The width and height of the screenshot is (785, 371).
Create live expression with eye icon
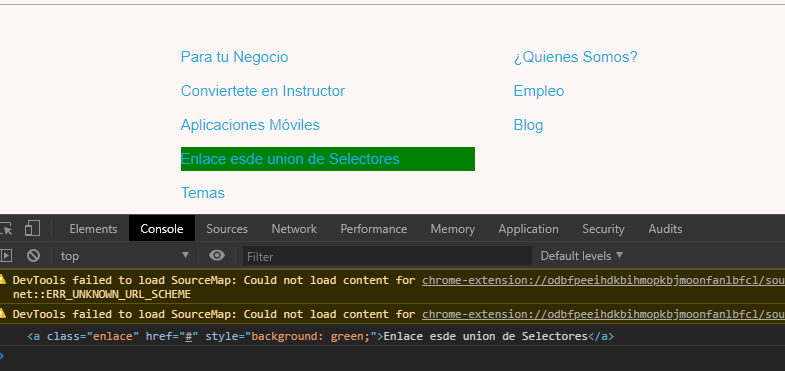coord(217,256)
